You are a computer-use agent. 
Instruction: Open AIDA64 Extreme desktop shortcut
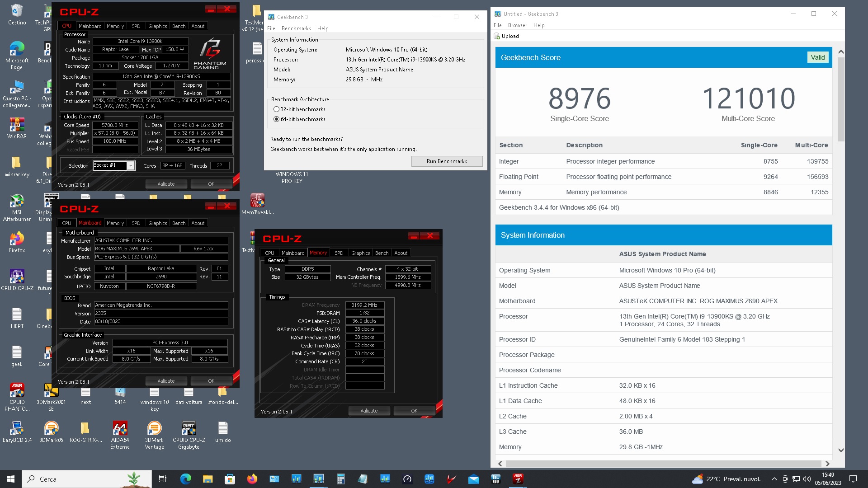(x=120, y=435)
